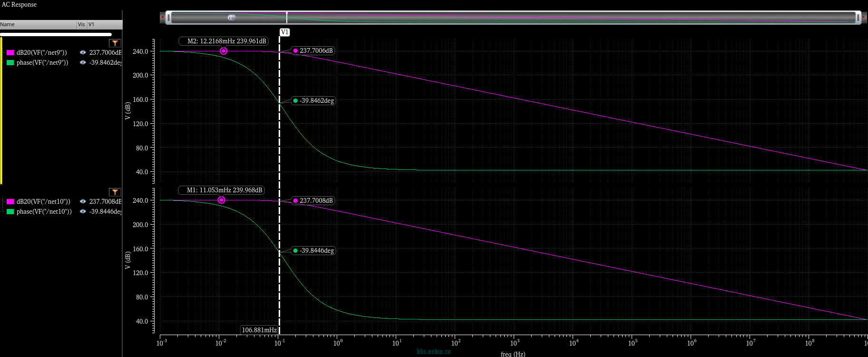Click the V1 vertical marker label
The width and height of the screenshot is (868, 357).
tap(284, 32)
